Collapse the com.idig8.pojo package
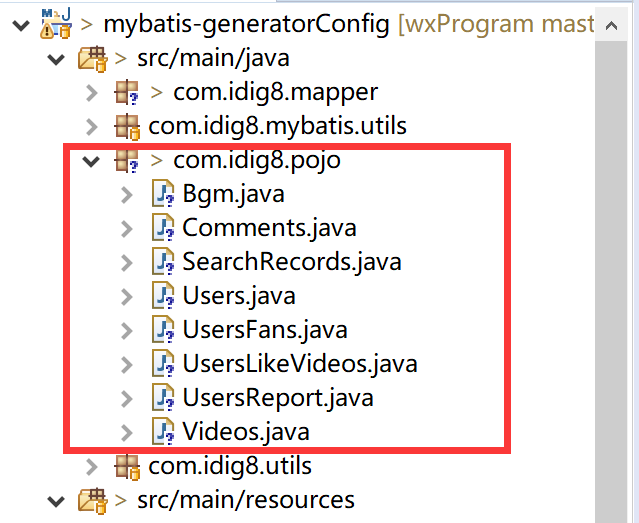The image size is (639, 523). point(92,160)
